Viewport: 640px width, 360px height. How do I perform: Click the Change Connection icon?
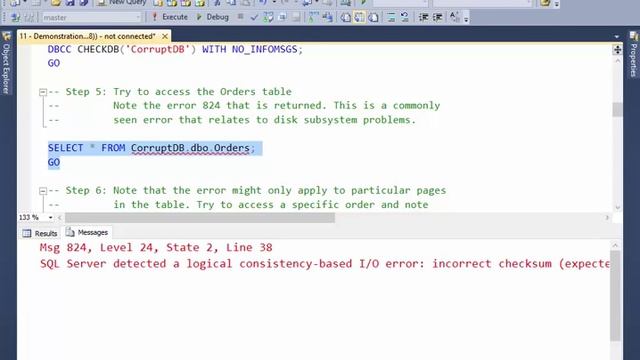pyautogui.click(x=29, y=18)
